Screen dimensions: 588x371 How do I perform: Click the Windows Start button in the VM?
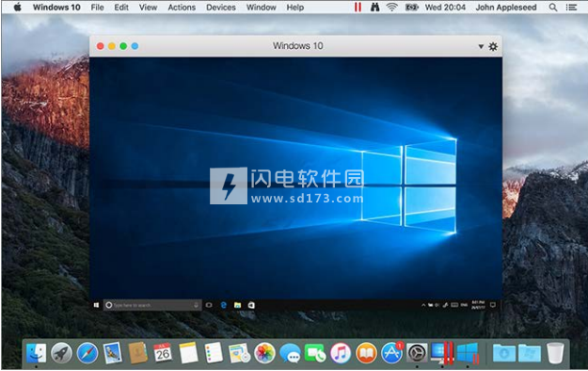(x=96, y=305)
